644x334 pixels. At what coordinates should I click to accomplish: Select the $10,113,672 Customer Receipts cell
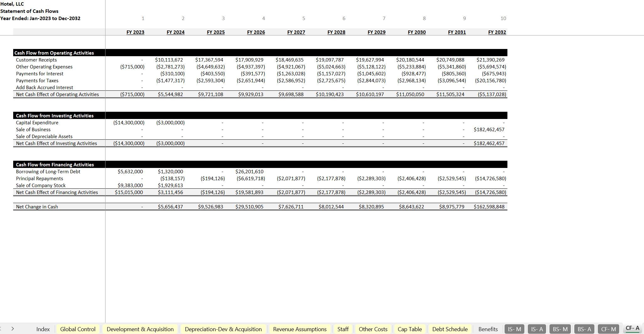click(169, 60)
